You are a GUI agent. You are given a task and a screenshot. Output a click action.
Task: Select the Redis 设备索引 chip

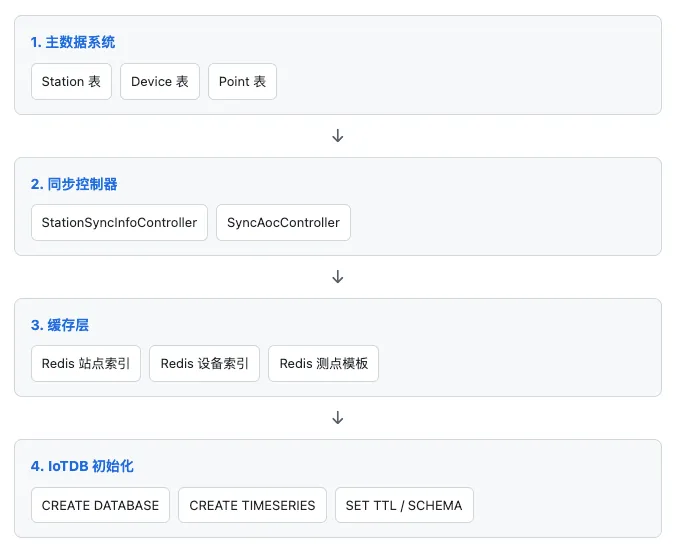pos(205,364)
